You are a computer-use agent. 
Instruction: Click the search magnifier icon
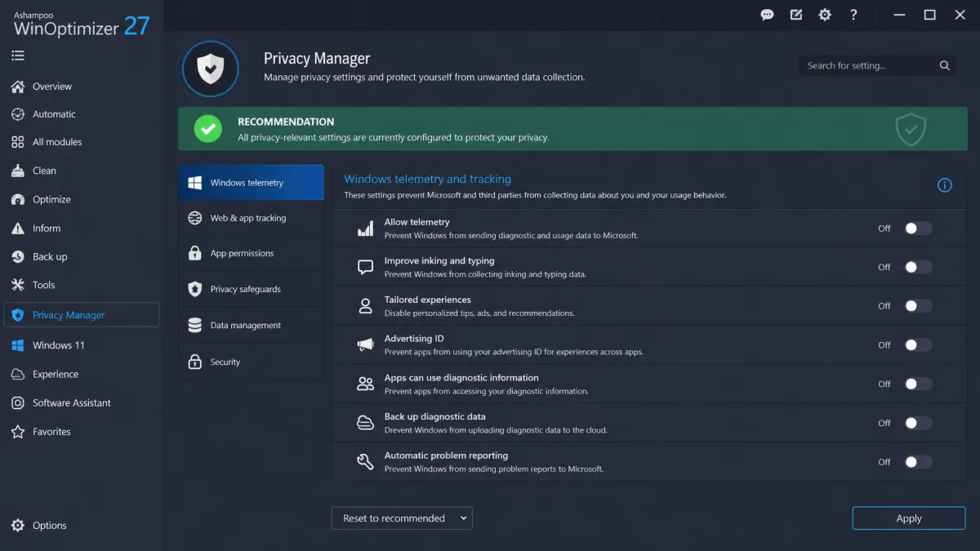click(945, 65)
